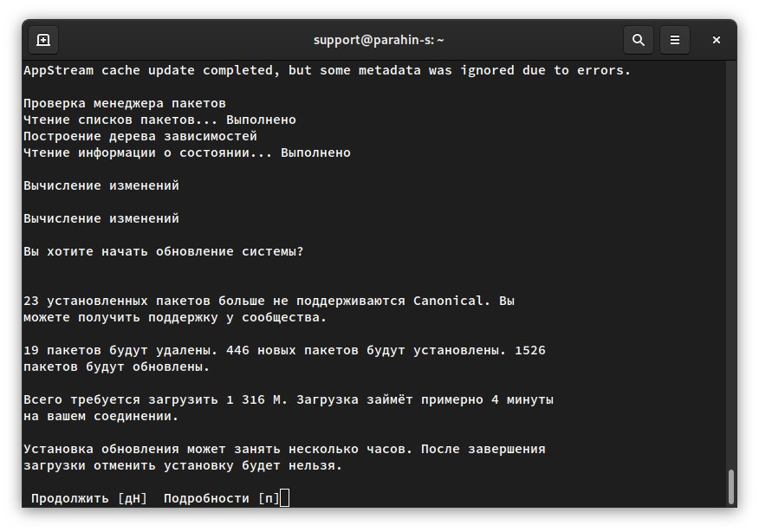Viewport: 759px width, 532px height.
Task: Click the line на вашем соединении
Action: [101, 416]
